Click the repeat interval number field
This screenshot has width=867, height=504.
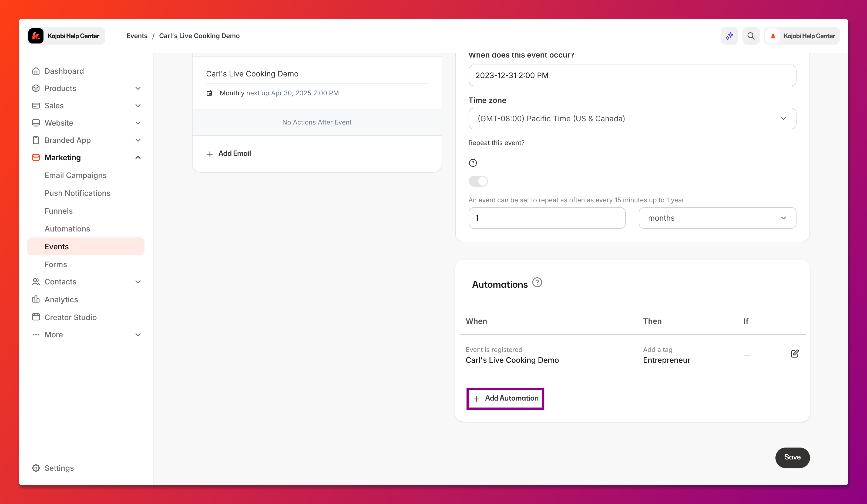(x=547, y=218)
